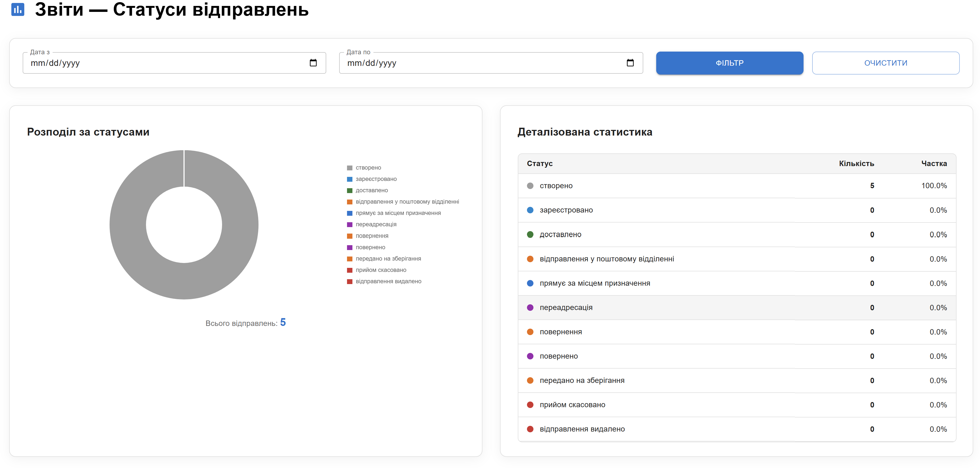
Task: Click the 'передано на зберігання' table row text
Action: coord(582,380)
